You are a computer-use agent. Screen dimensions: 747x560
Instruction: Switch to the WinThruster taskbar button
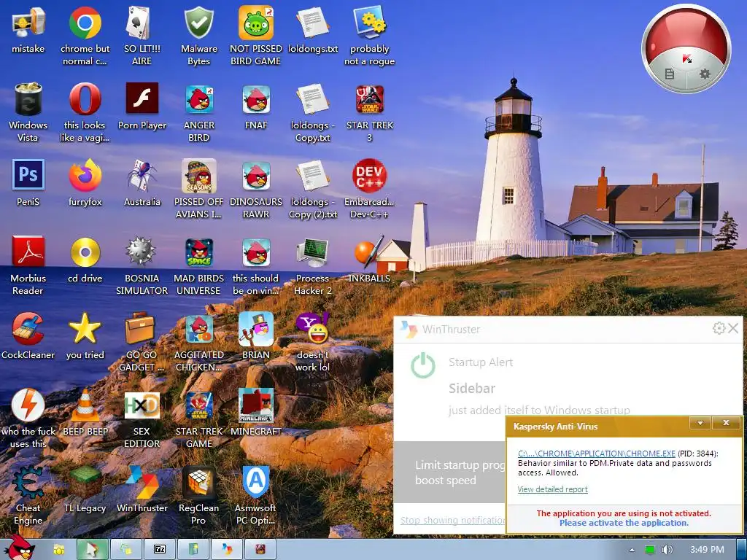227,550
